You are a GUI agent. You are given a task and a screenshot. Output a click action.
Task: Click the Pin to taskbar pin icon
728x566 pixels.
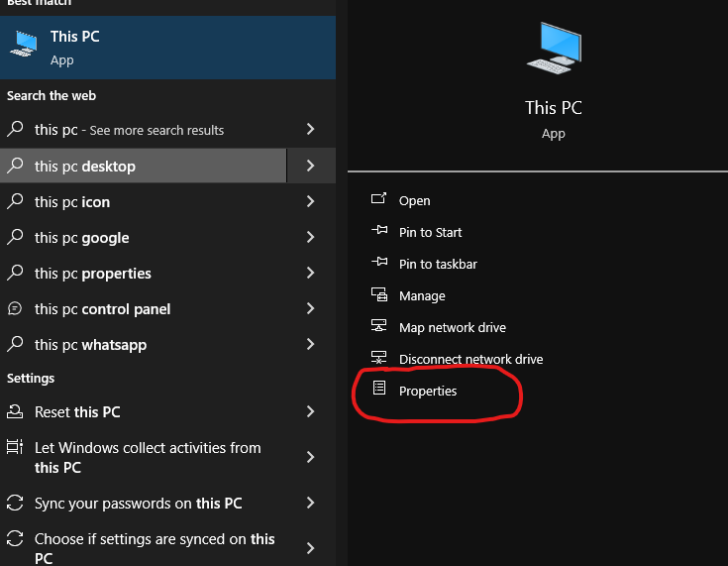[x=378, y=263]
